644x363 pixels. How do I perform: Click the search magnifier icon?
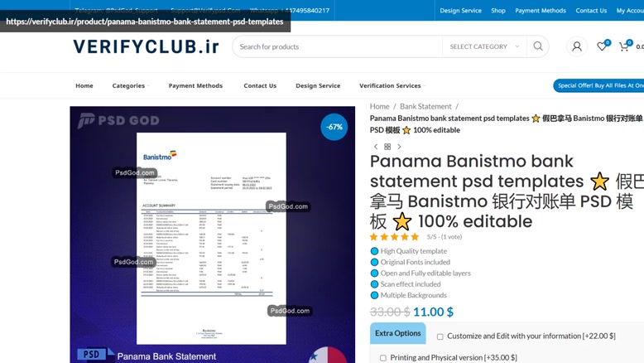538,46
